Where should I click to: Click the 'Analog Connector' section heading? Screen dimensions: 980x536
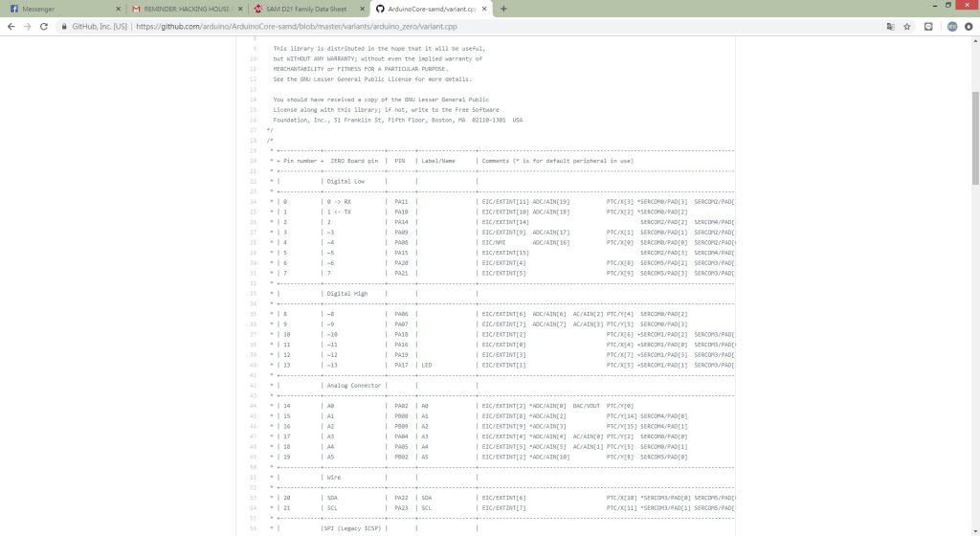pyautogui.click(x=354, y=386)
